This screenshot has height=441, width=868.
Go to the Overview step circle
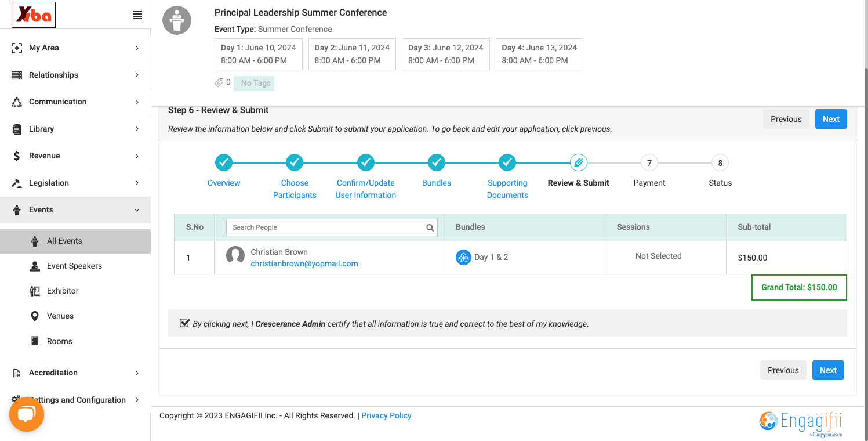pyautogui.click(x=224, y=162)
